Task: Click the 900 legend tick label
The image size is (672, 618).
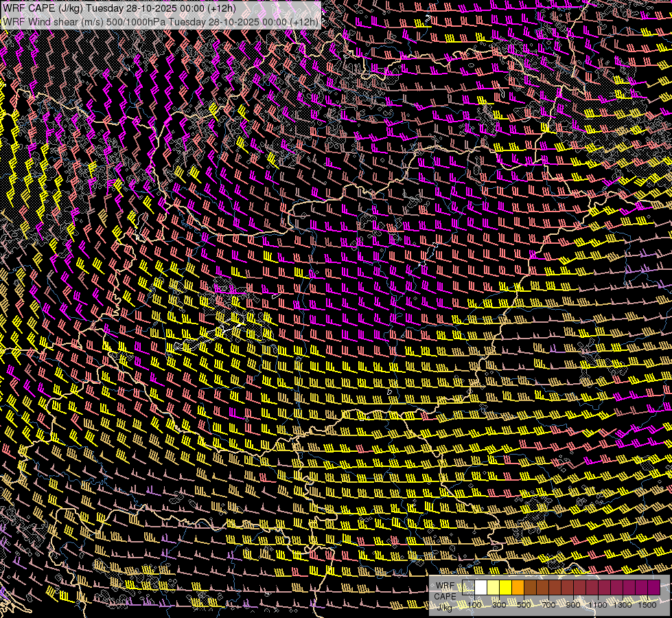Action: point(573,605)
